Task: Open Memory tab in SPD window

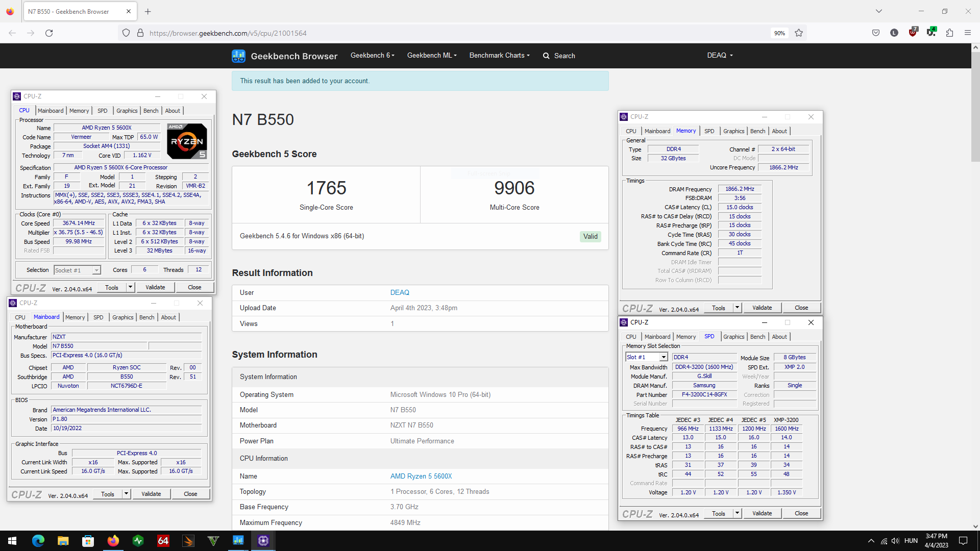Action: (685, 337)
